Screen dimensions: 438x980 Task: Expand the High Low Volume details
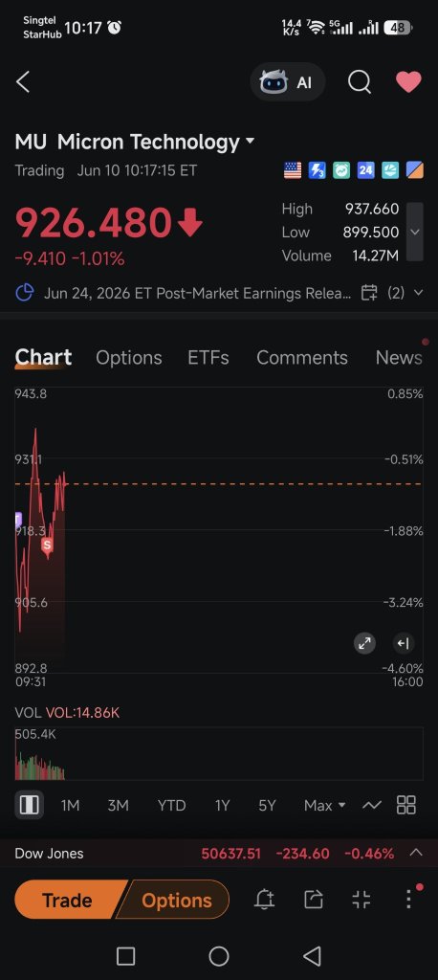pos(415,232)
